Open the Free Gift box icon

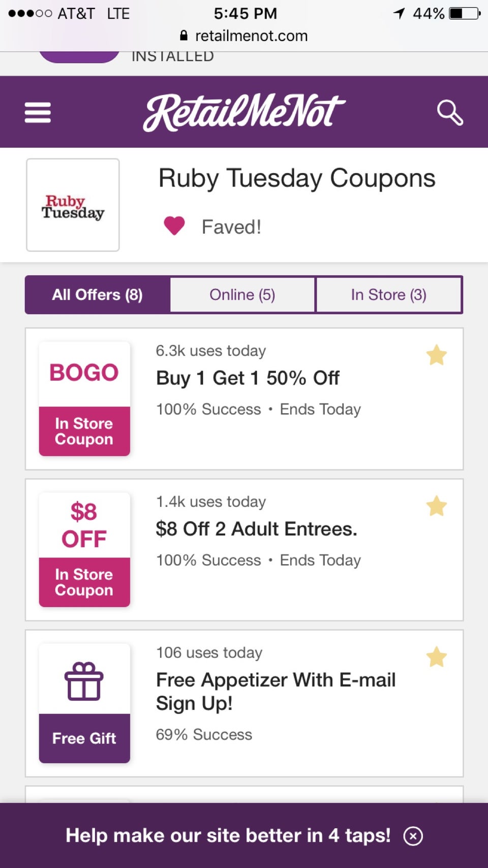click(x=84, y=681)
